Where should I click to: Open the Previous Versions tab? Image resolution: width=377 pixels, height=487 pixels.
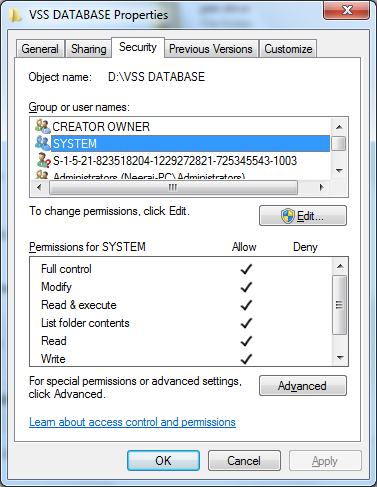coord(211,49)
